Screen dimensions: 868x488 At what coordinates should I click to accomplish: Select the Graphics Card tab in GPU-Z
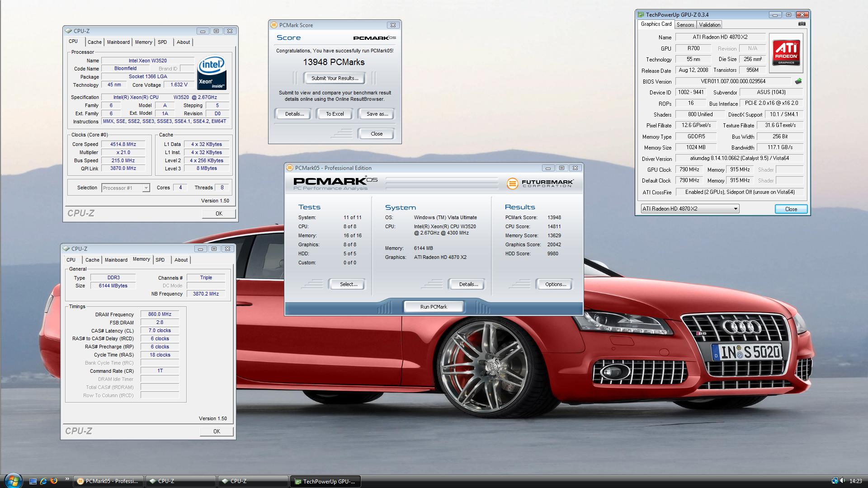pyautogui.click(x=656, y=24)
